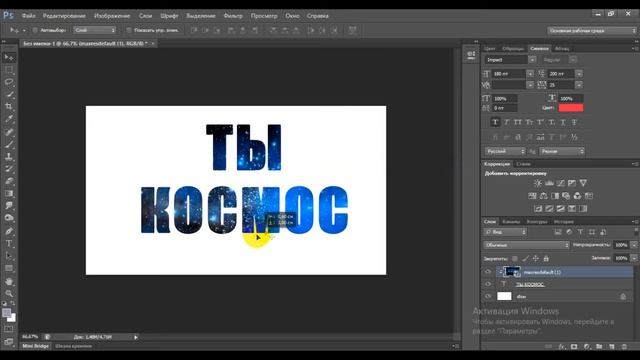
Task: Open the layer opacity slider arrow
Action: (x=634, y=245)
